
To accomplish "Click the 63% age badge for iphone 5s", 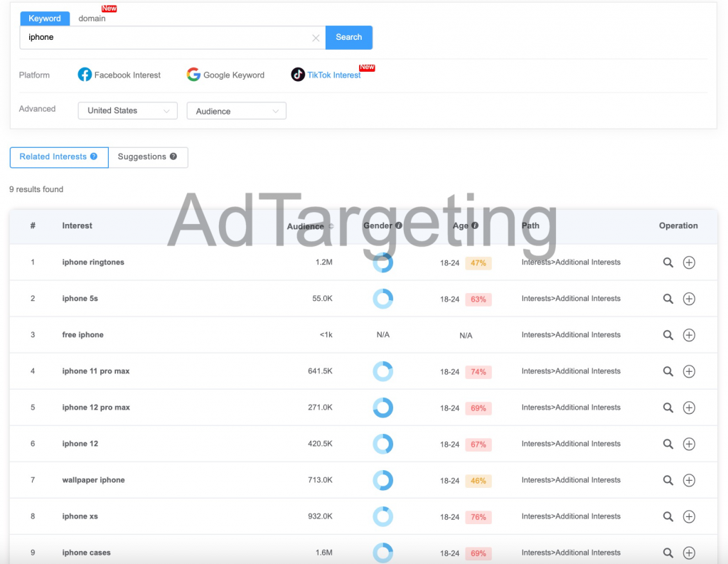I will (478, 299).
